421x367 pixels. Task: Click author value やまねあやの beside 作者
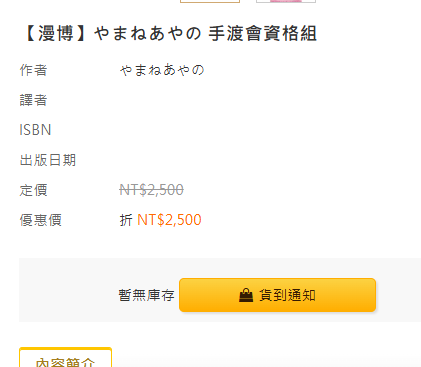162,70
